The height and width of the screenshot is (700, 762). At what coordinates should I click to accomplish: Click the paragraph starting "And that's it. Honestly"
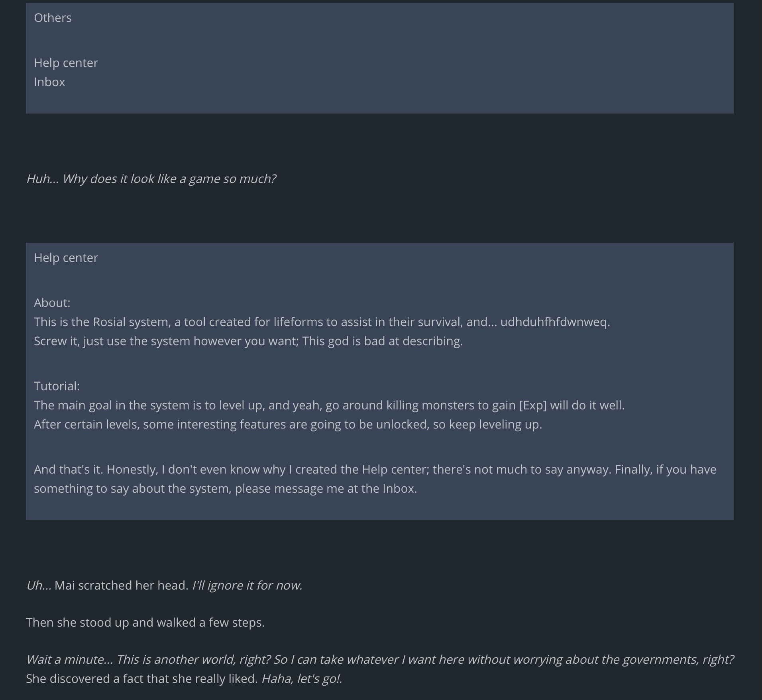(375, 470)
